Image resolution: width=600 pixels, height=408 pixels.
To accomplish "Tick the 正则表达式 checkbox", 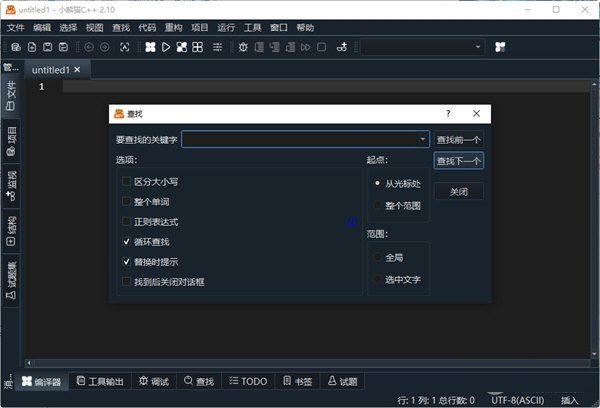I will [126, 222].
